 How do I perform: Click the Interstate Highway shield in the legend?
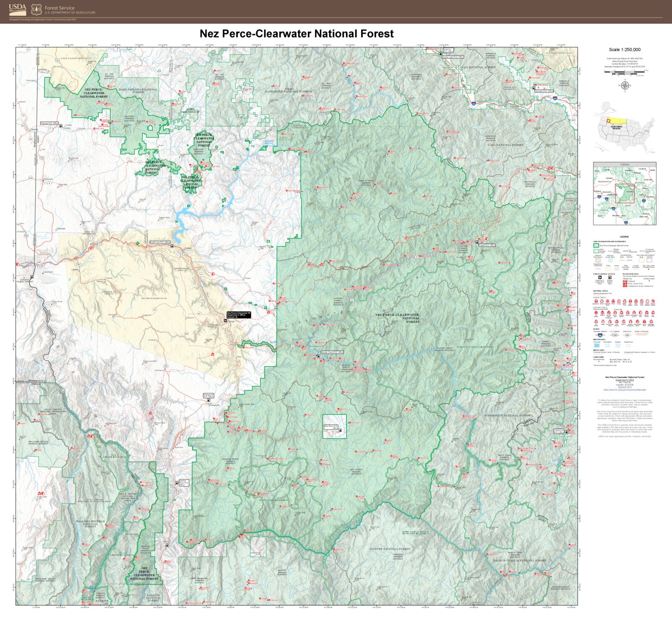(x=600, y=335)
